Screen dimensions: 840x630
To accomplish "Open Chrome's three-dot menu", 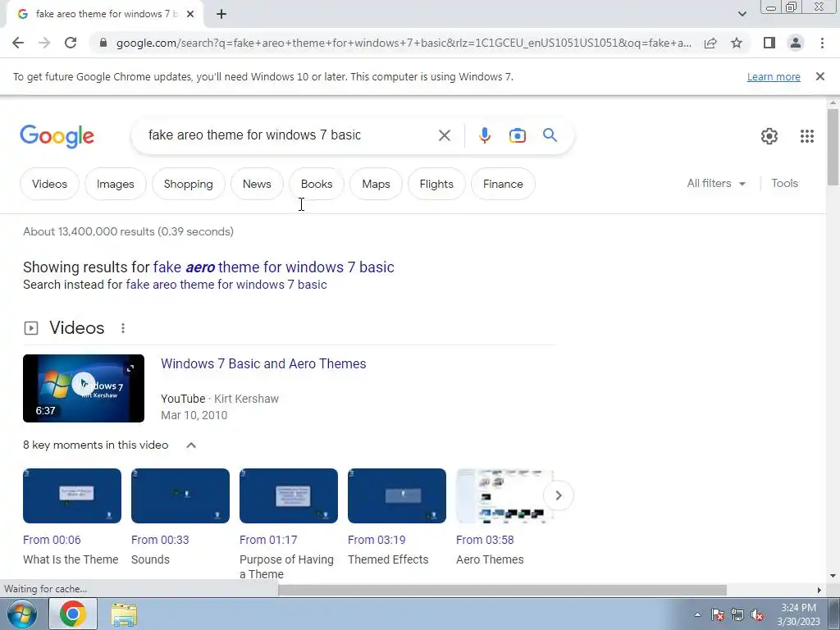I will 822,43.
